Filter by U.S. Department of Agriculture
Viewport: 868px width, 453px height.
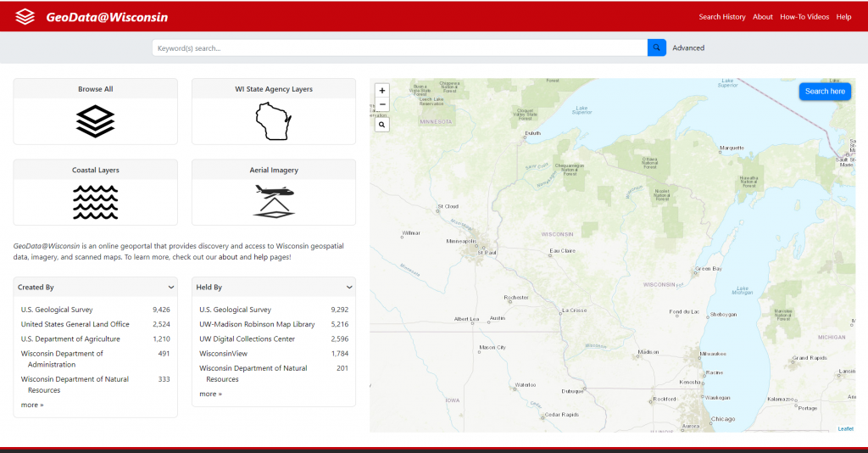(x=70, y=338)
